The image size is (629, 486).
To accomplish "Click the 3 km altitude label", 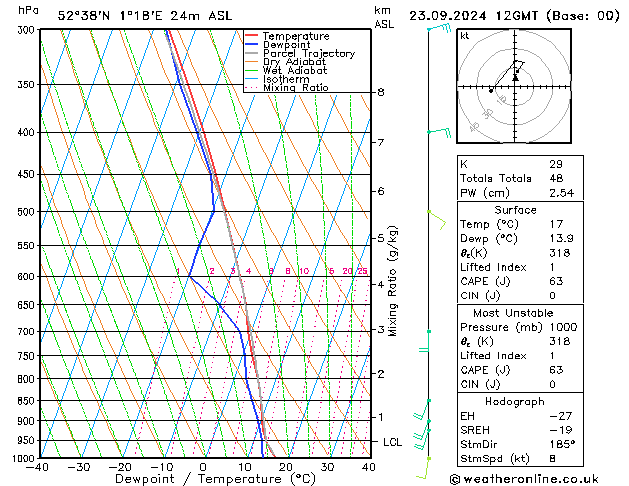I will [381, 330].
